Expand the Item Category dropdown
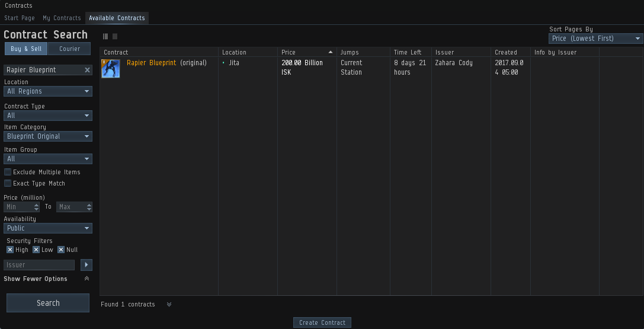644x329 pixels. [x=48, y=136]
